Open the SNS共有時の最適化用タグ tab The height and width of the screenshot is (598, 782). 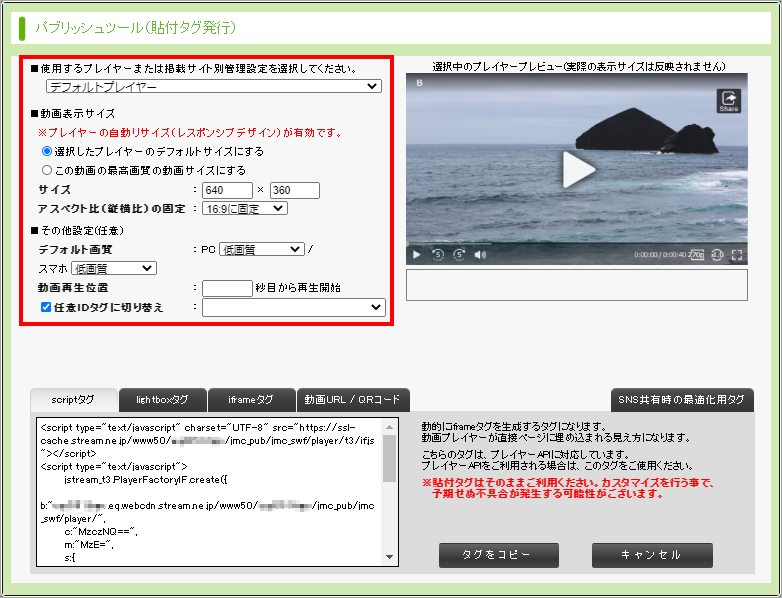tap(682, 400)
